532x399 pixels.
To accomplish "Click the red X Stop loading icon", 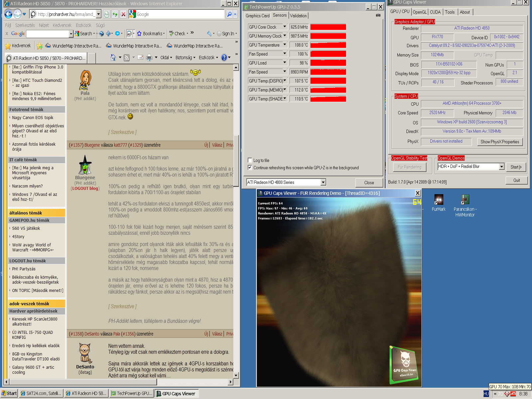I will 123,14.
